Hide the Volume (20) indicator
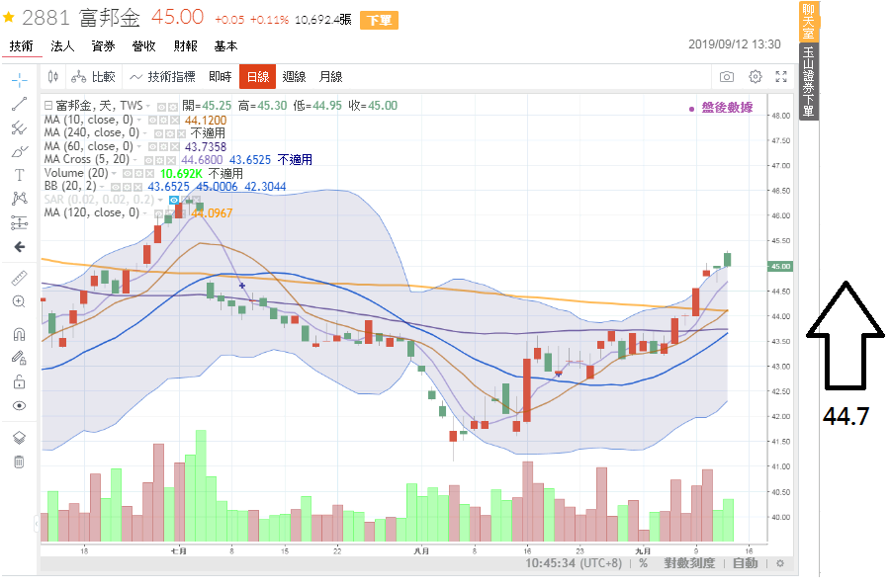890x588 pixels. (128, 174)
